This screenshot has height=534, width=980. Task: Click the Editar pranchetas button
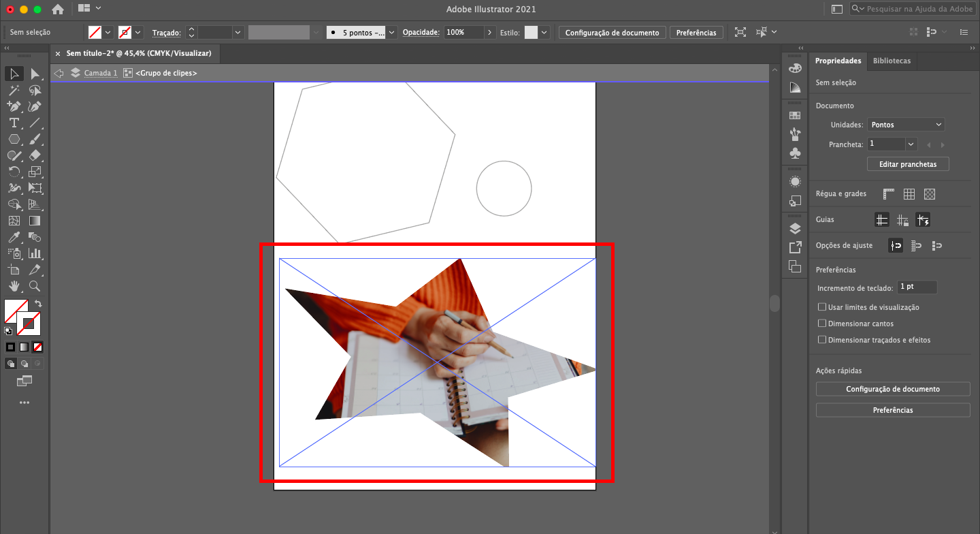point(908,164)
